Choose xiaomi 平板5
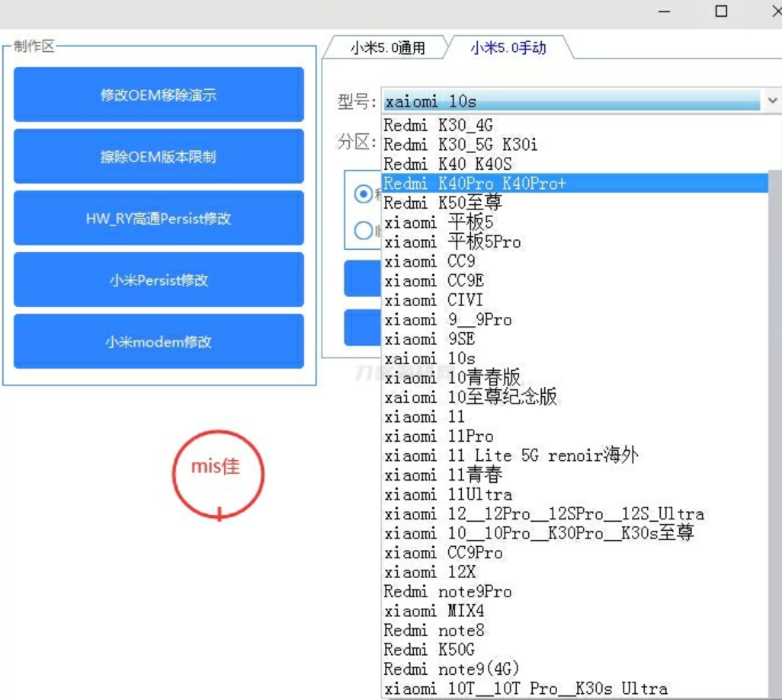Viewport: 782px width, 700px height. (575, 222)
